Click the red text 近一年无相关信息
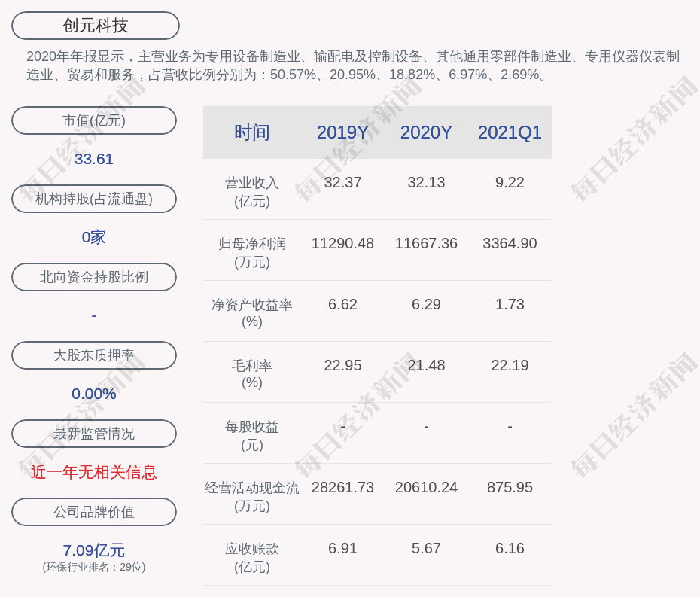Screen dimensions: 700x597 (94, 472)
